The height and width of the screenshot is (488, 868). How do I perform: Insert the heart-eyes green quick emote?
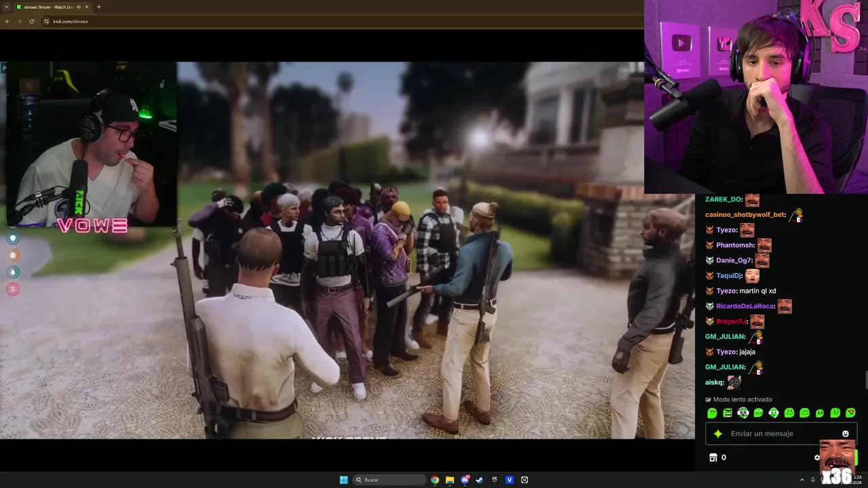coord(850,413)
